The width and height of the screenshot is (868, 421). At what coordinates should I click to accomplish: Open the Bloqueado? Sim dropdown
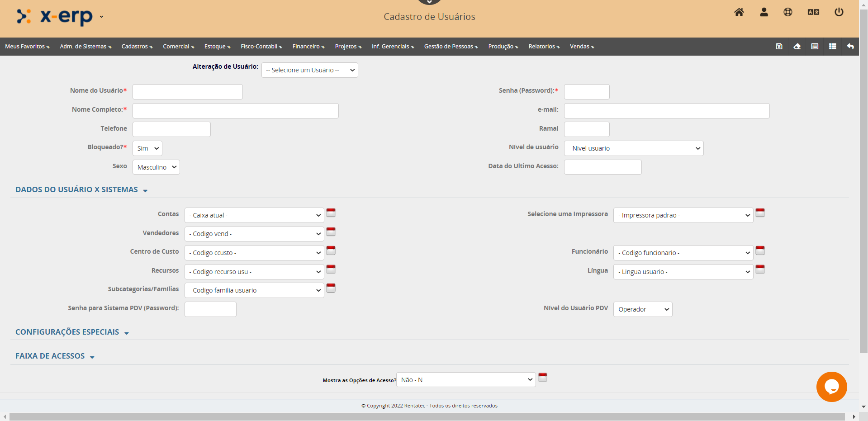(147, 148)
